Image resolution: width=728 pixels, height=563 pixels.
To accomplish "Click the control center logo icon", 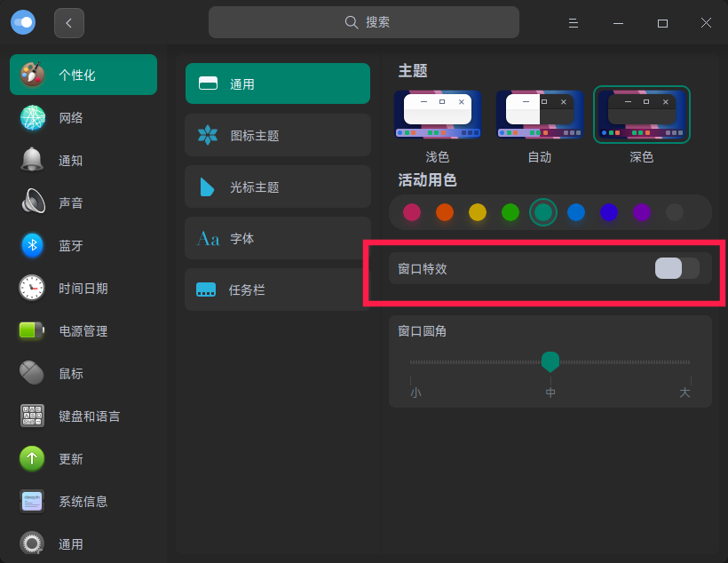I will (23, 22).
